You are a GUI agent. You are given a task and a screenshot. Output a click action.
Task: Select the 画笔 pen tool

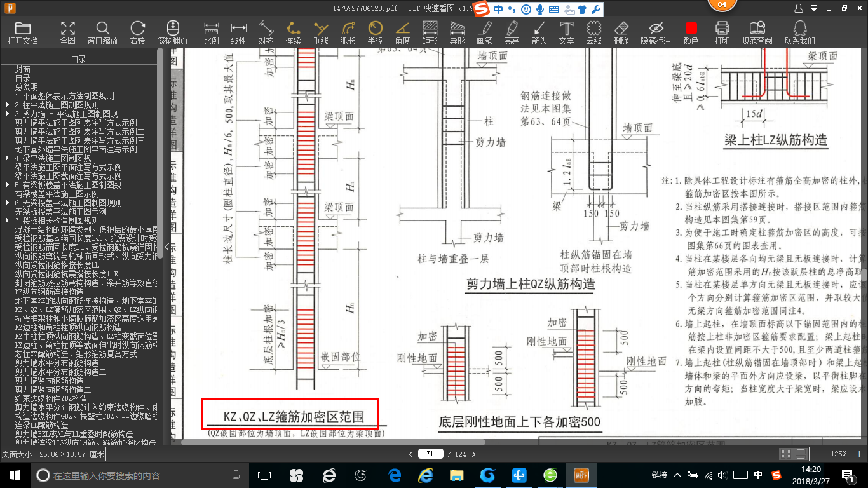tap(485, 32)
